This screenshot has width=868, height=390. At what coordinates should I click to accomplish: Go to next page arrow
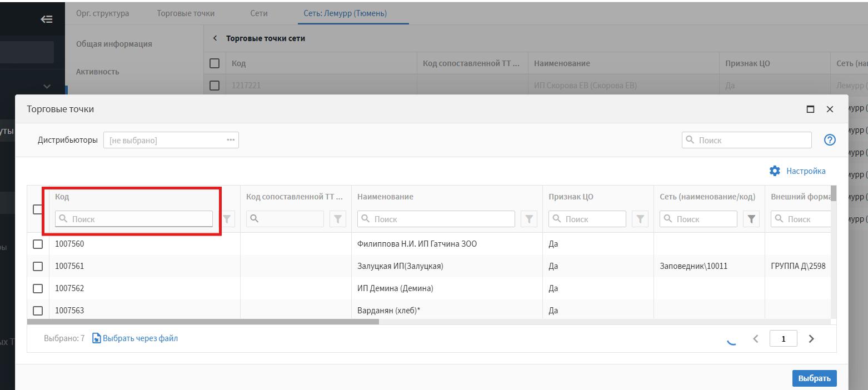[x=811, y=338]
